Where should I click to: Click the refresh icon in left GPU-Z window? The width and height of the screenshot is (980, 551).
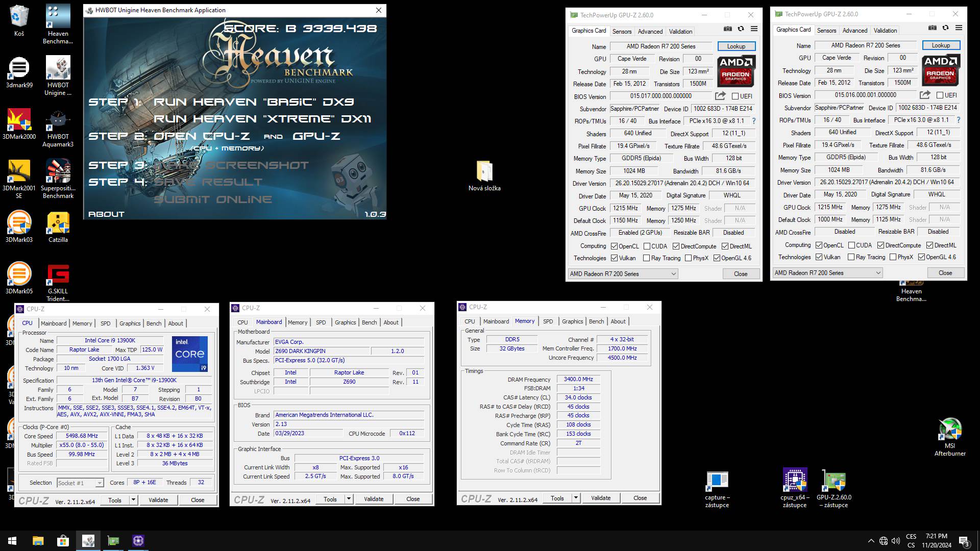tap(741, 29)
